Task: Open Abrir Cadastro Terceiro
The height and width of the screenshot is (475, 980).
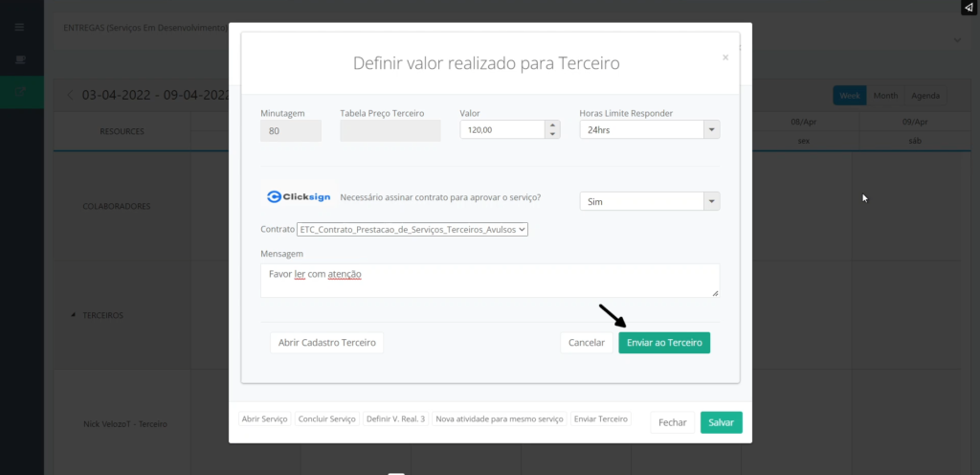Action: click(327, 343)
